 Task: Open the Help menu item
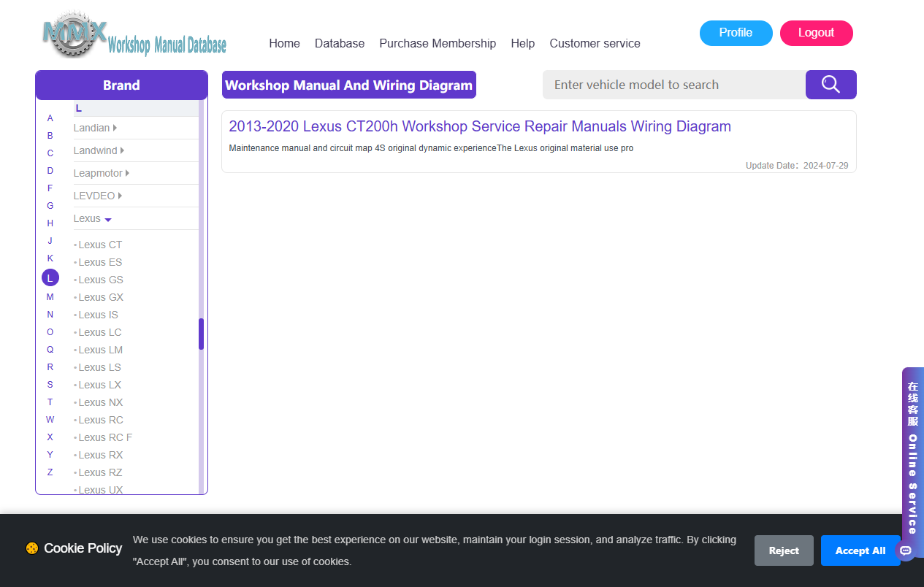tap(523, 43)
